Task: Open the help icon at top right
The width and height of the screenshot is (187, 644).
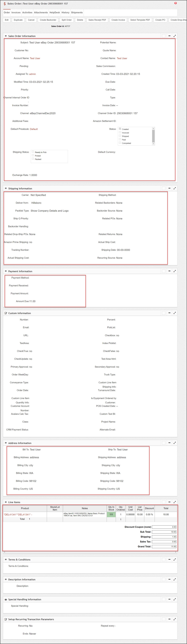Action: pyautogui.click(x=176, y=3)
